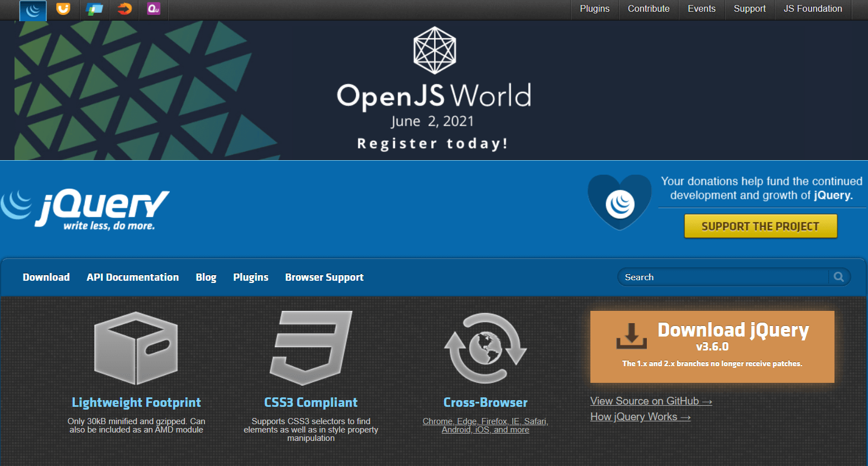This screenshot has height=466, width=868.
Task: Open the jQuery project icon in top bar
Action: (33, 9)
